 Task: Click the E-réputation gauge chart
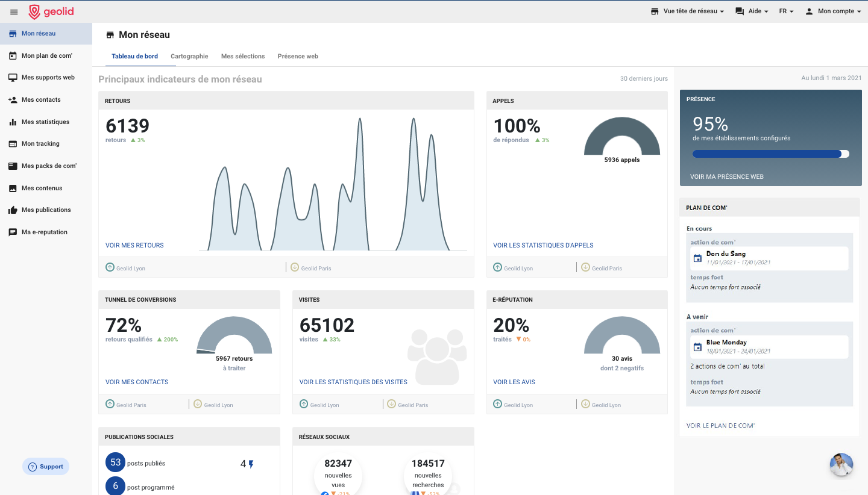(622, 335)
